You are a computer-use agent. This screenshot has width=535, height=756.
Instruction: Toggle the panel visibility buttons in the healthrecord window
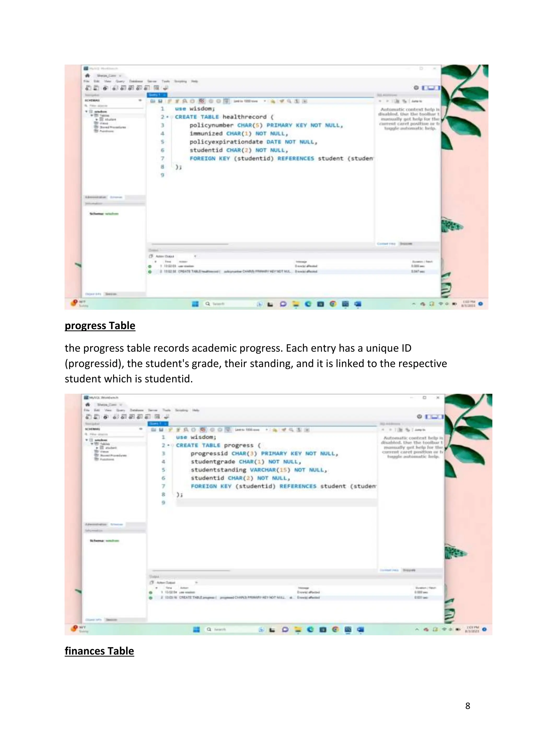[431, 88]
